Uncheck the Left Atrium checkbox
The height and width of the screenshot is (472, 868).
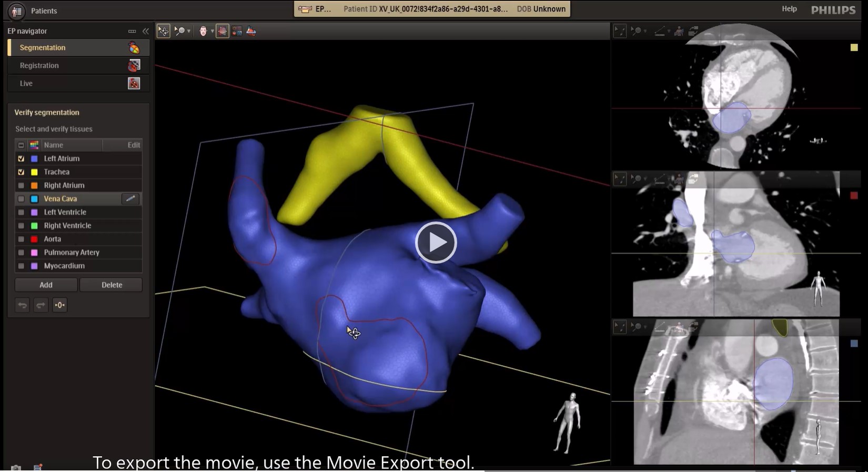coord(21,158)
